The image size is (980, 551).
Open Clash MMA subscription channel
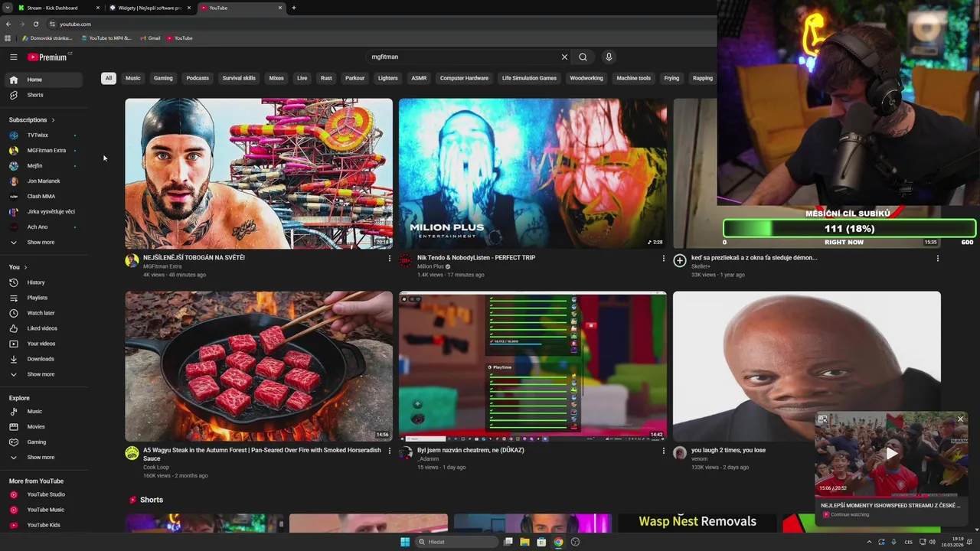(44, 197)
